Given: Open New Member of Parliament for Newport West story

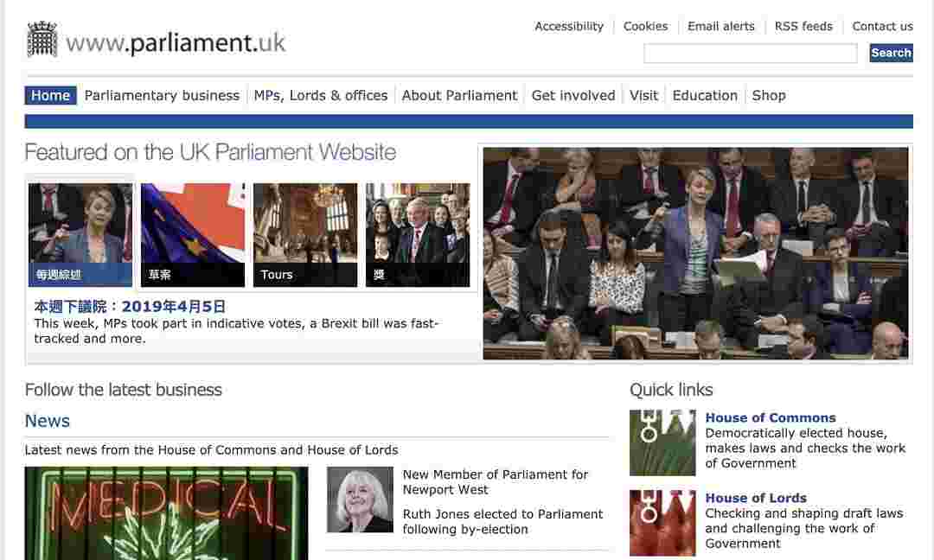Looking at the screenshot, I should click(495, 482).
